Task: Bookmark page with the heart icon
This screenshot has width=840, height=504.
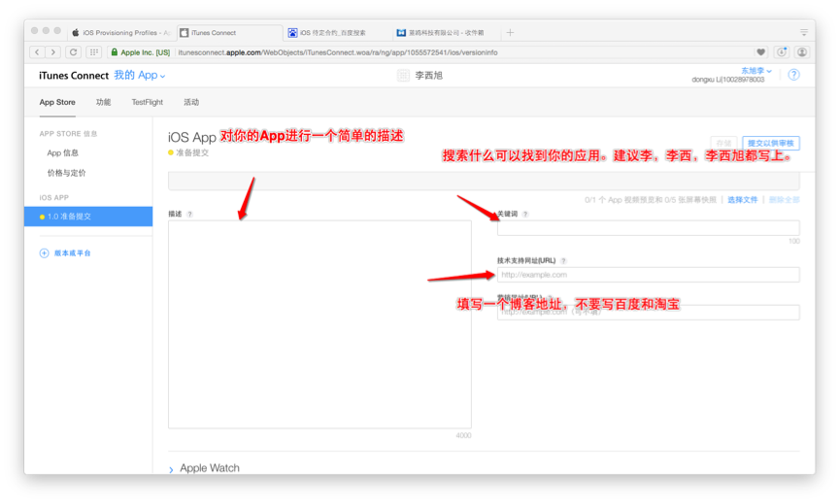Action: pos(760,51)
